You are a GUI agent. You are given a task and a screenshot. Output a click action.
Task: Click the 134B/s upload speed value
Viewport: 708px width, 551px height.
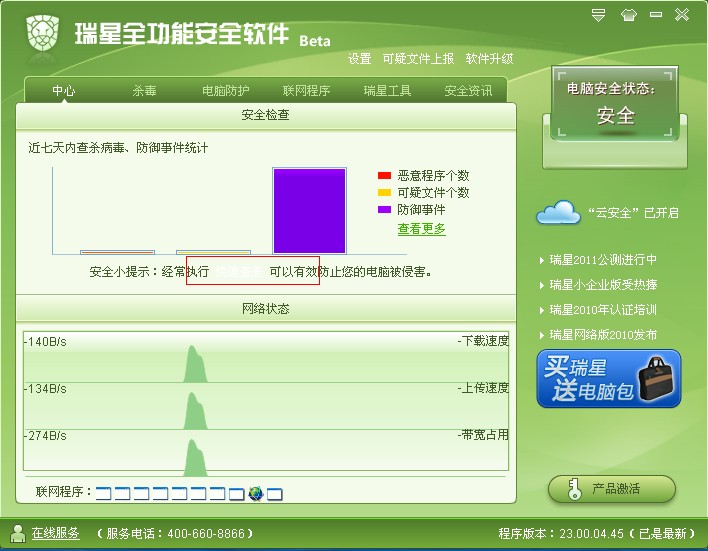pyautogui.click(x=45, y=389)
